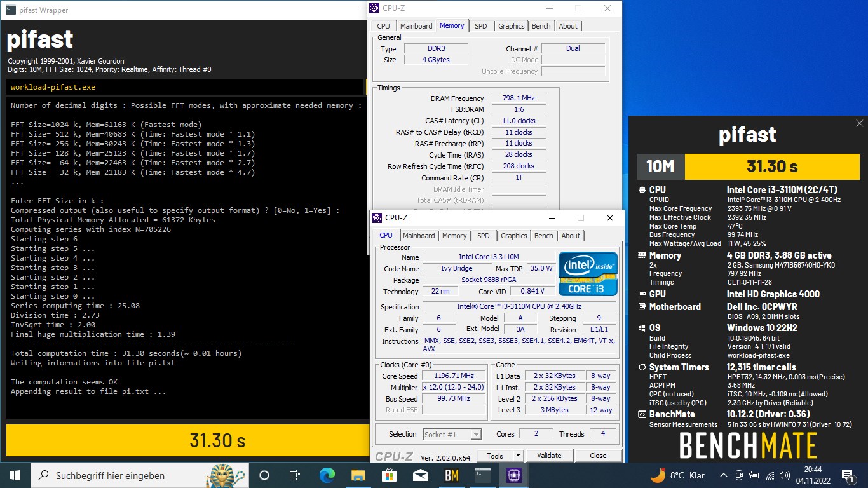Open the Socket #1 selection dropdown
The height and width of the screenshot is (488, 868).
(x=452, y=434)
